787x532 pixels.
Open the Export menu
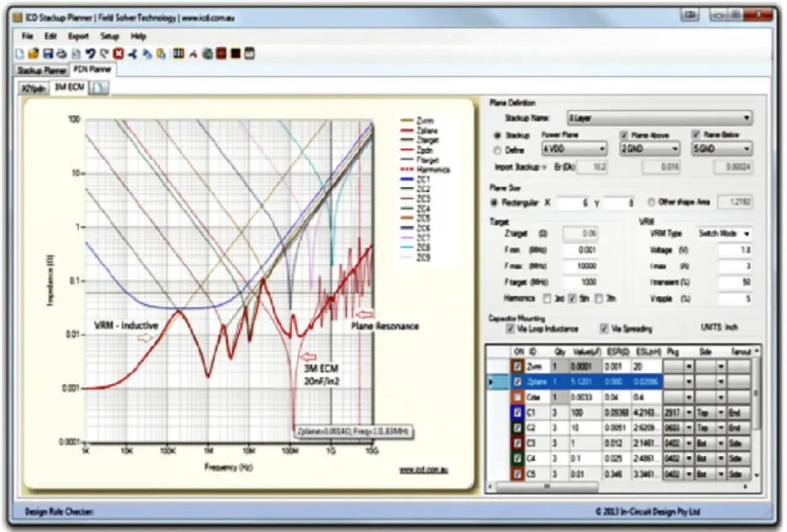click(x=79, y=36)
